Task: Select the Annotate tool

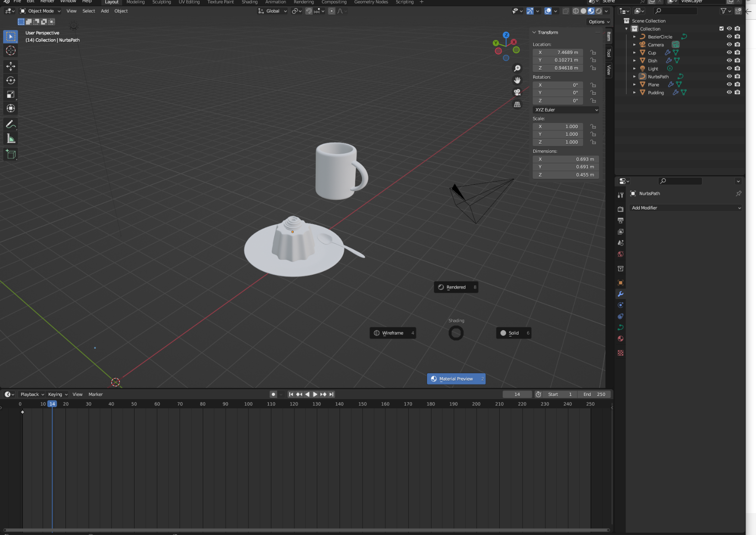Action: point(11,124)
